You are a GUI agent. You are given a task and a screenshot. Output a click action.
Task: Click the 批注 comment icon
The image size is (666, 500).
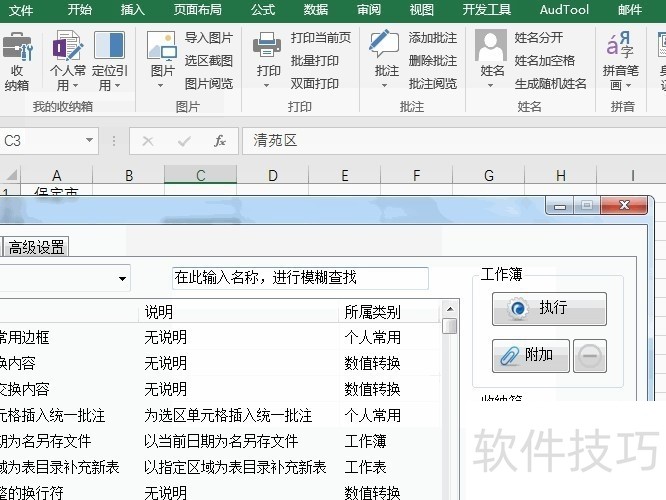(384, 44)
